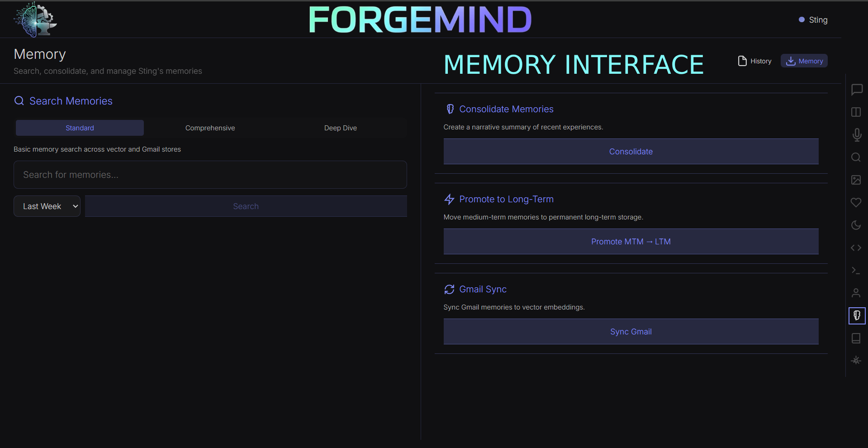Switch to Deep Dive search mode
The width and height of the screenshot is (868, 448).
point(340,128)
